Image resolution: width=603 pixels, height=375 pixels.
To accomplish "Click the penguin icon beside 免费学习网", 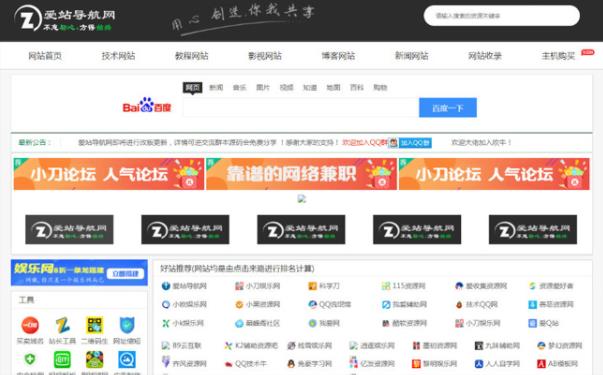I will tap(291, 363).
